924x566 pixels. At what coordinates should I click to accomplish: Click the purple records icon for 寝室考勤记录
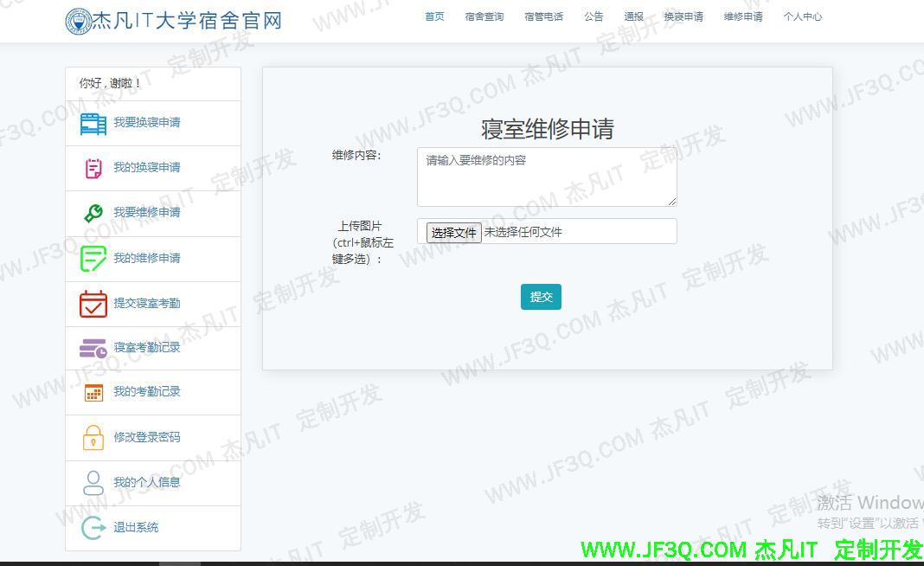[93, 348]
